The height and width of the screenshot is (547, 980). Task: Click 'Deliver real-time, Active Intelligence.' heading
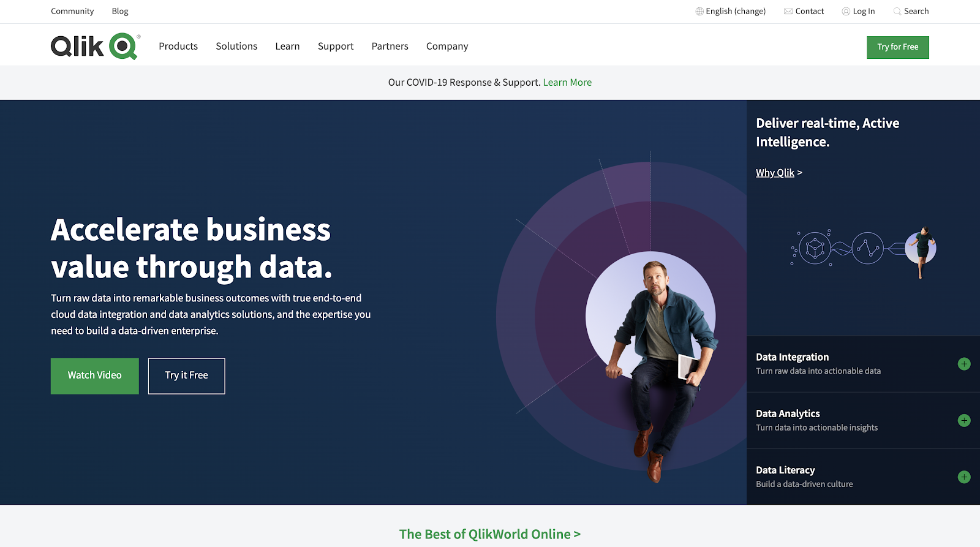[827, 132]
